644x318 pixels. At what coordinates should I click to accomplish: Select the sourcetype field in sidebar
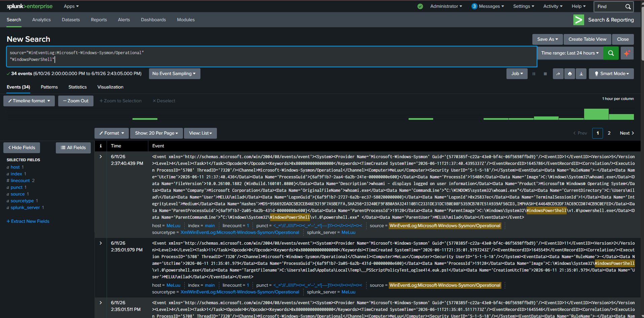tap(22, 201)
